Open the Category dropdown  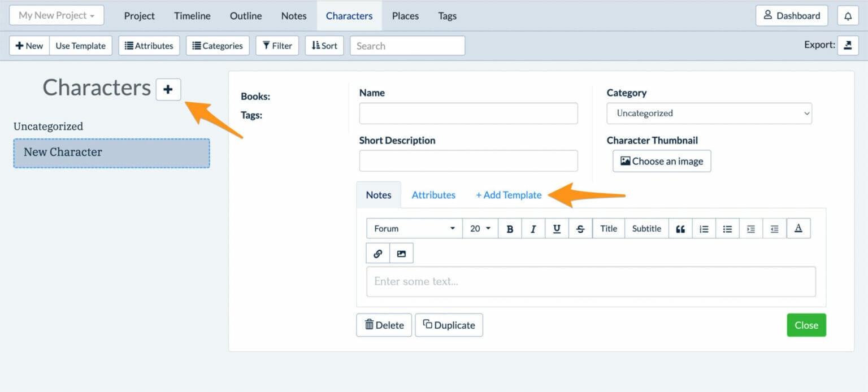click(x=709, y=114)
